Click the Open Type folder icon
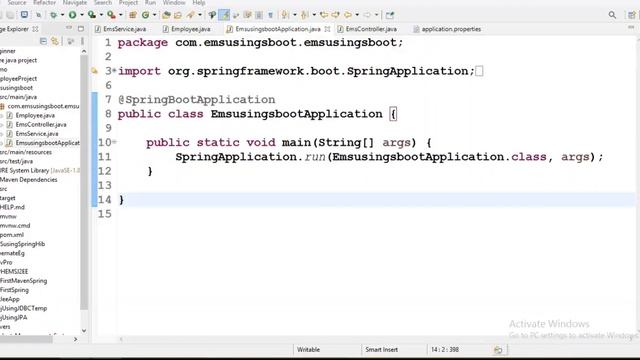The height and width of the screenshot is (360, 640). point(166,15)
